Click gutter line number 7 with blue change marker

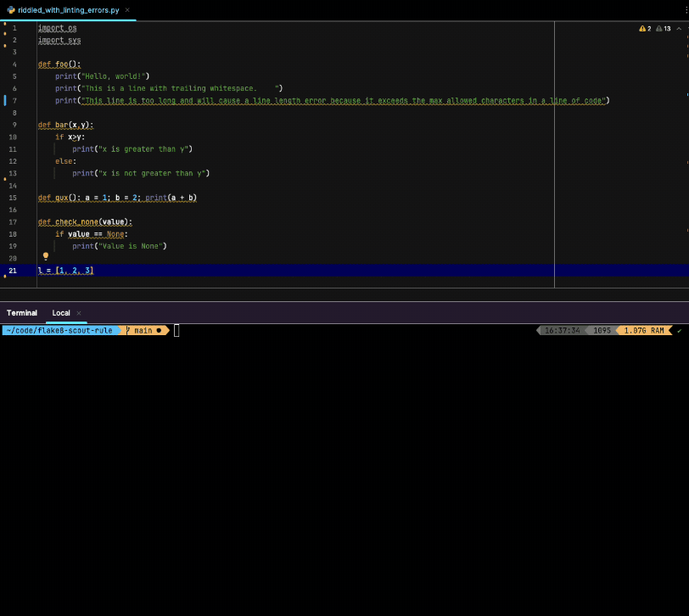tap(14, 101)
